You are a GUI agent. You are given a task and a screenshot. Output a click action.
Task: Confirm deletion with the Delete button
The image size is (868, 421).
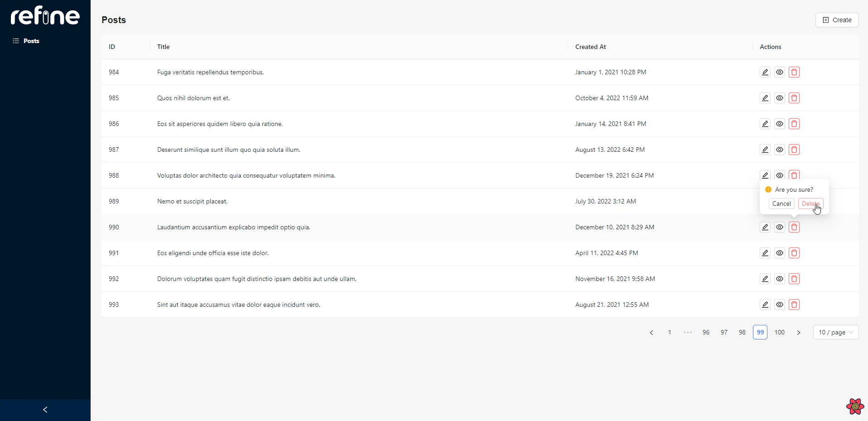click(810, 203)
